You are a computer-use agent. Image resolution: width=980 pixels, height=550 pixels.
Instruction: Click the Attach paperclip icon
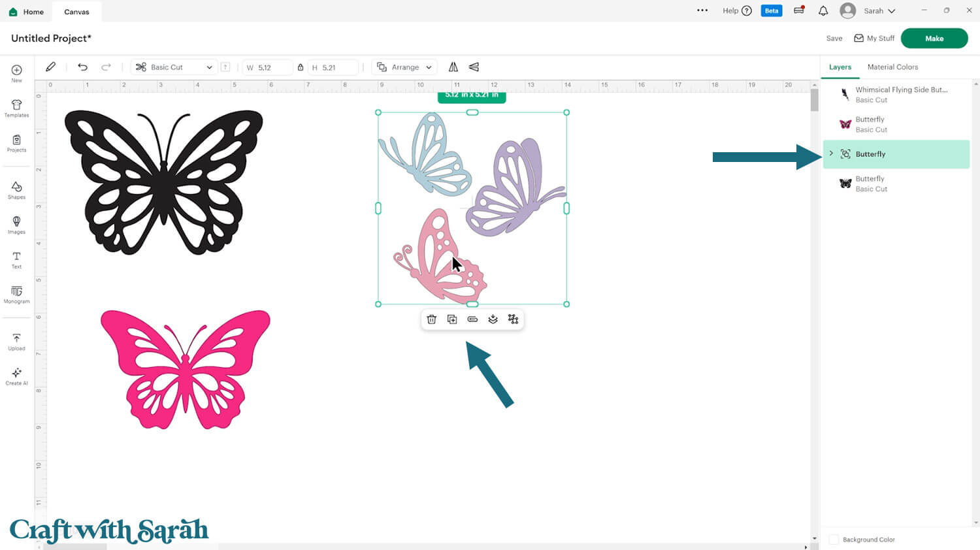click(x=472, y=319)
